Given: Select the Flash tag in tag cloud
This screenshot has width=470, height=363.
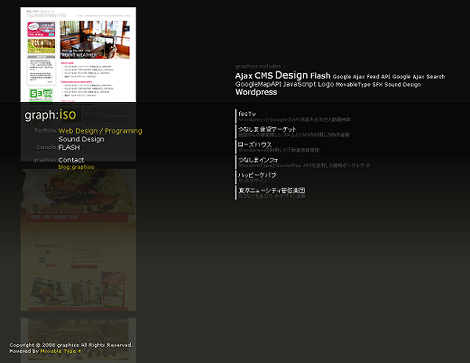Looking at the screenshot, I should pos(320,76).
